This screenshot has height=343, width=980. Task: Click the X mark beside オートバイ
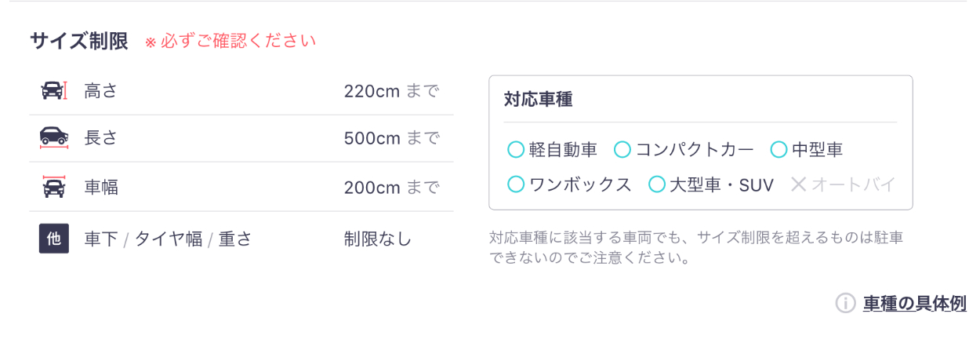click(x=798, y=184)
